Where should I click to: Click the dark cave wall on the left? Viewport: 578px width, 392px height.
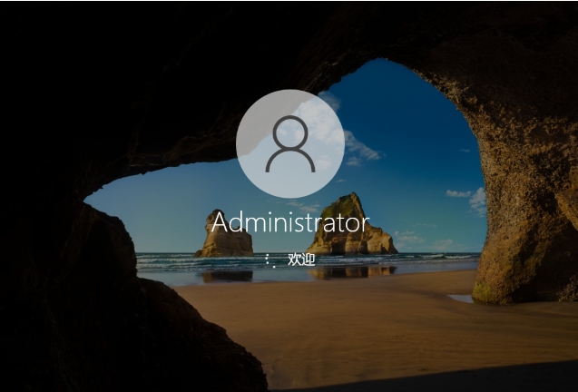click(45, 227)
